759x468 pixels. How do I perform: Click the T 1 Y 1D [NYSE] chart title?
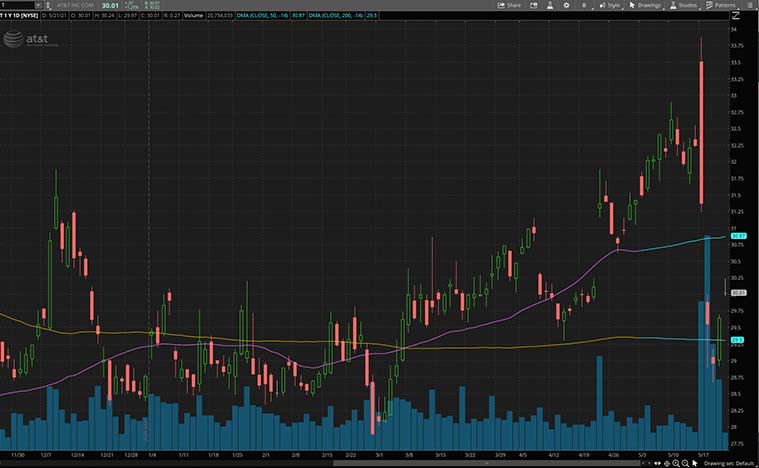click(22, 16)
